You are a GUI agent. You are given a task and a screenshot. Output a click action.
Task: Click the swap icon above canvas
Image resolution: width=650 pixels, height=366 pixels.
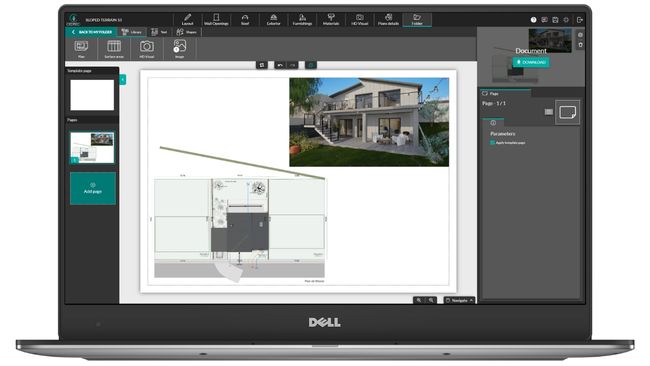262,65
